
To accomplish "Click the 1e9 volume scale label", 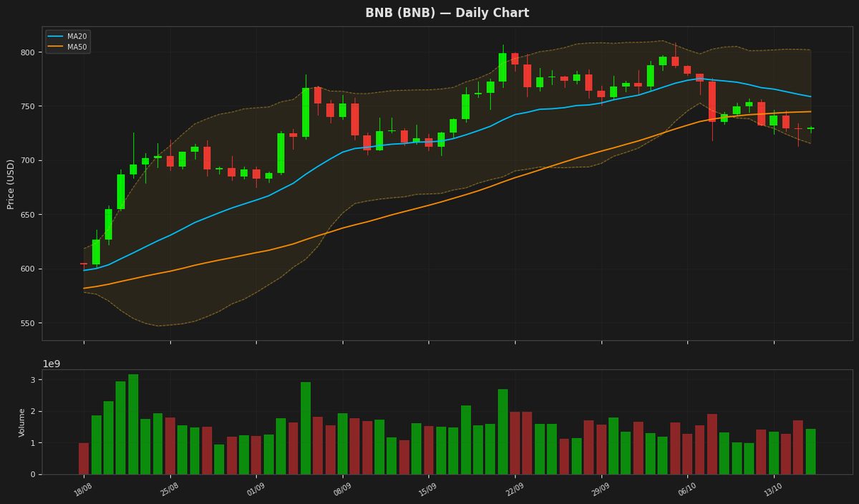I will coord(52,364).
